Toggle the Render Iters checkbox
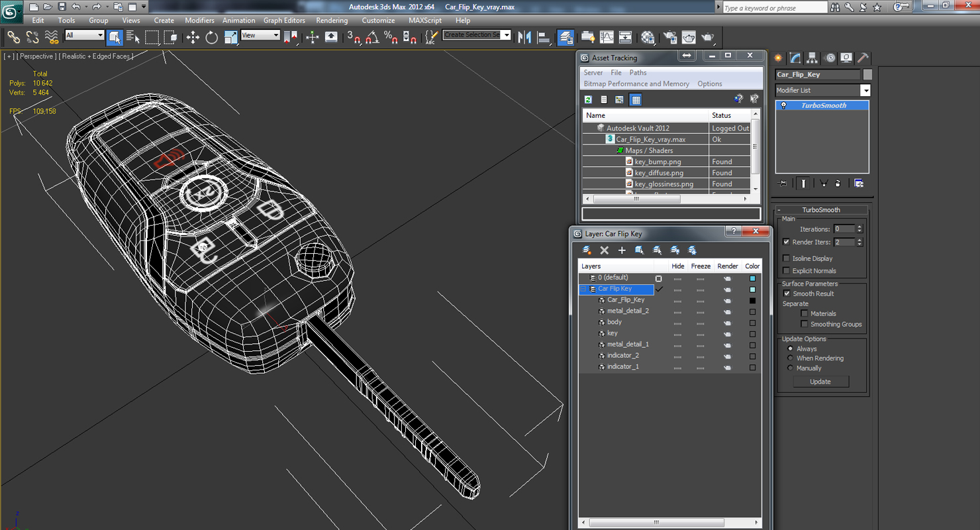Viewport: 980px width, 530px height. tap(786, 242)
